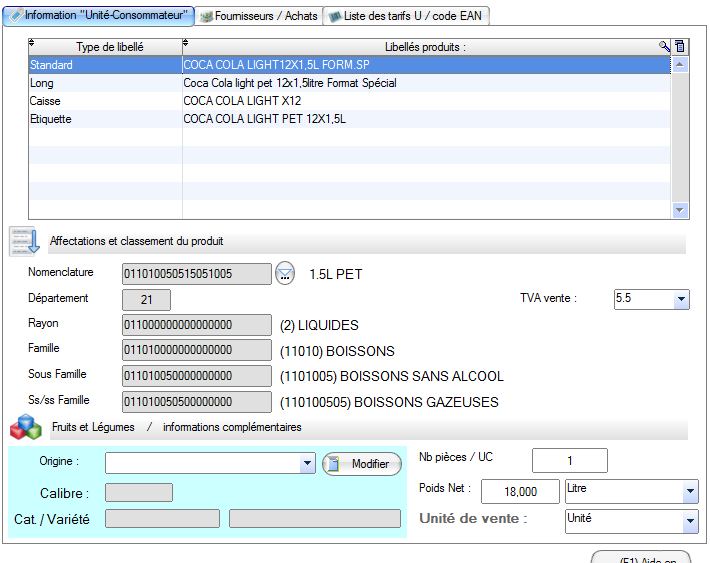Image resolution: width=710 pixels, height=563 pixels.
Task: Open the TVA vente dropdown
Action: click(x=681, y=299)
